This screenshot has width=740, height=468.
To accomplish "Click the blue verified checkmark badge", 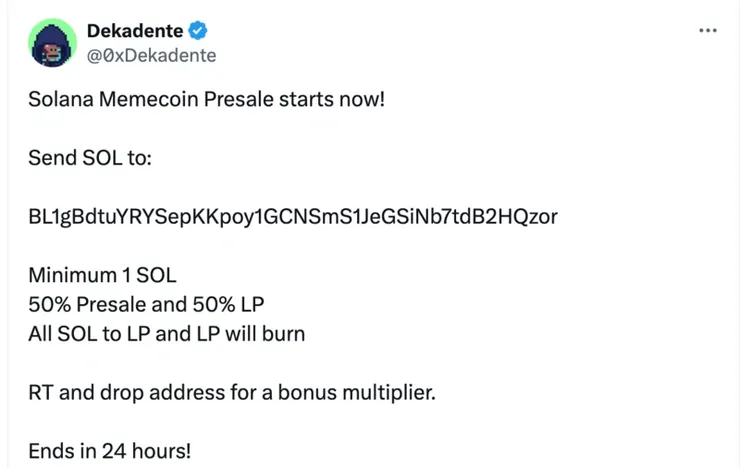I will [198, 32].
